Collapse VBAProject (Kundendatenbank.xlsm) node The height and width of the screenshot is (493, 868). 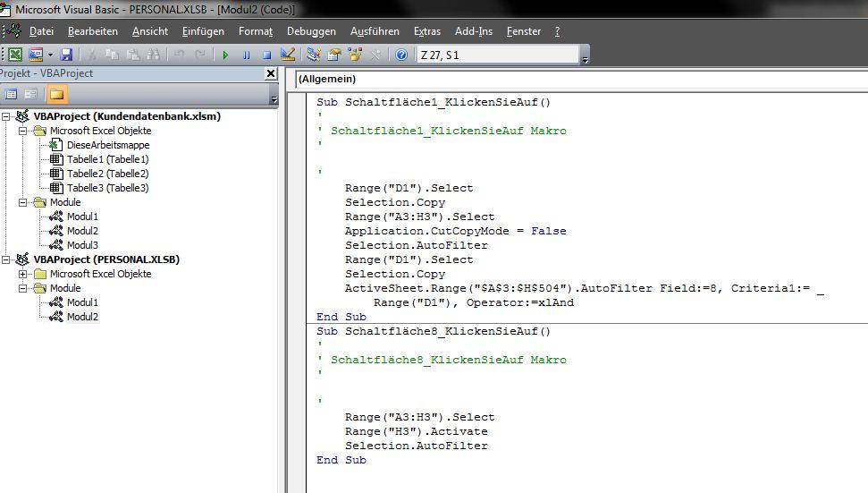[x=6, y=116]
